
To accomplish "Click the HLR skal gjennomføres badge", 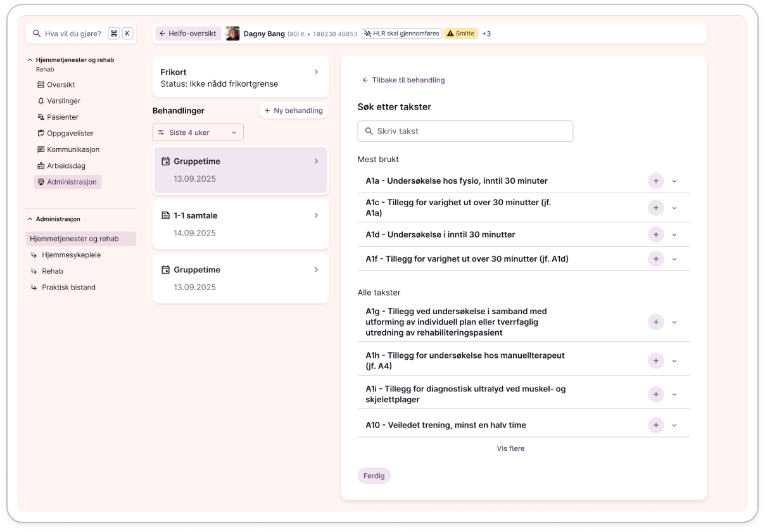I will pyautogui.click(x=401, y=34).
